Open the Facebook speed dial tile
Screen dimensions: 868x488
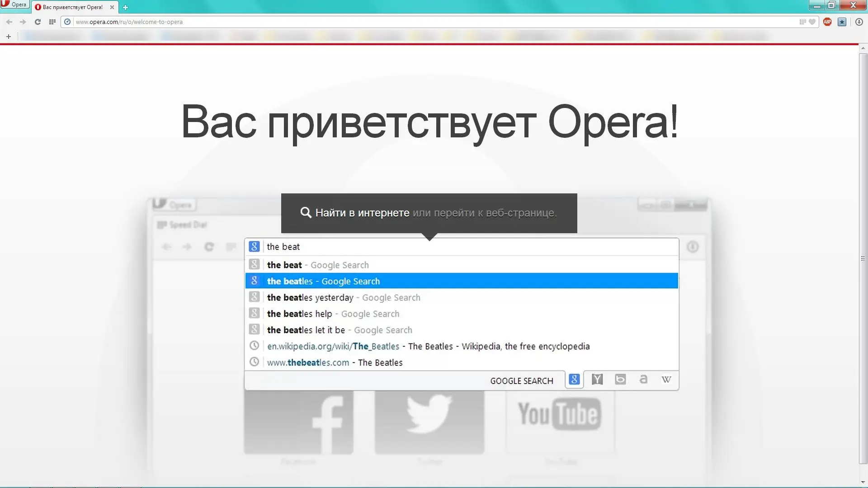[298, 422]
